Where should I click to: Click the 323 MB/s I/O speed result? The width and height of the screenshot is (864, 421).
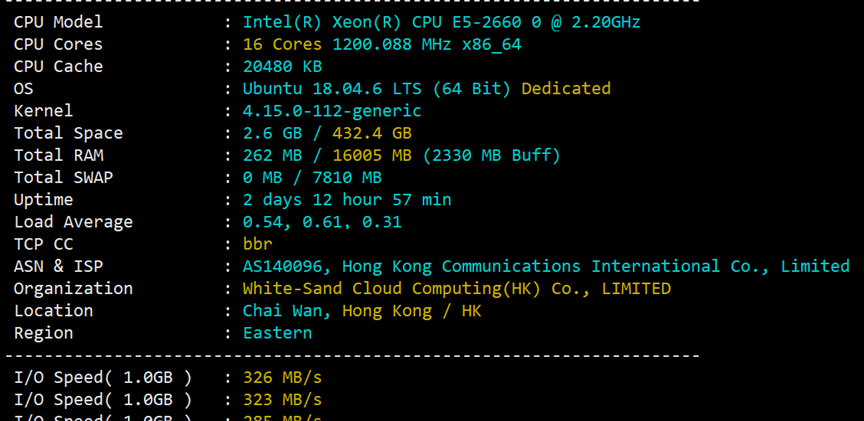[x=283, y=400]
